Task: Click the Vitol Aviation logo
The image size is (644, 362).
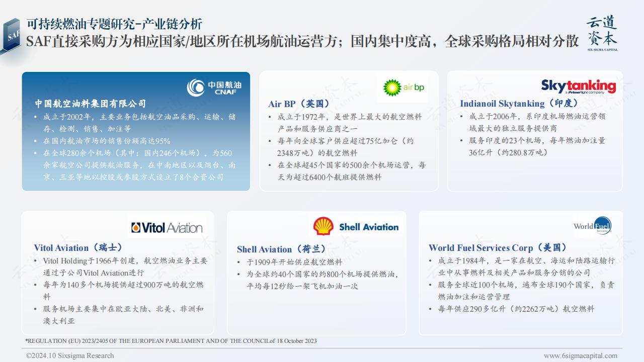Action: pyautogui.click(x=167, y=228)
